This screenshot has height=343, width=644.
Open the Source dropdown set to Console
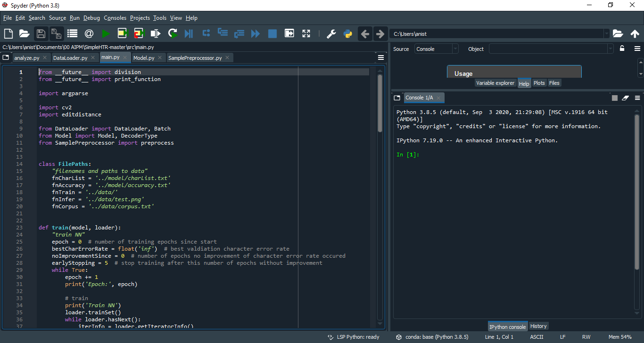(x=436, y=49)
